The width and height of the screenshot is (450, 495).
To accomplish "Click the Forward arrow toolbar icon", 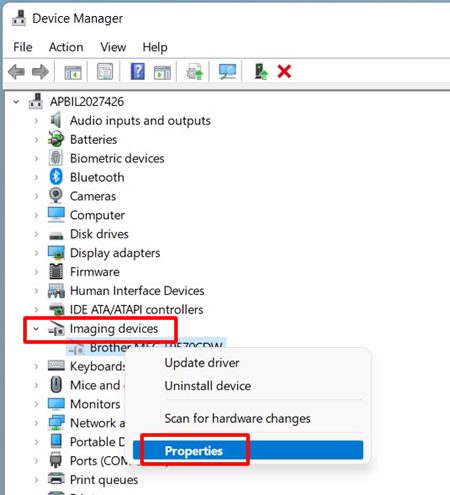I will [40, 72].
